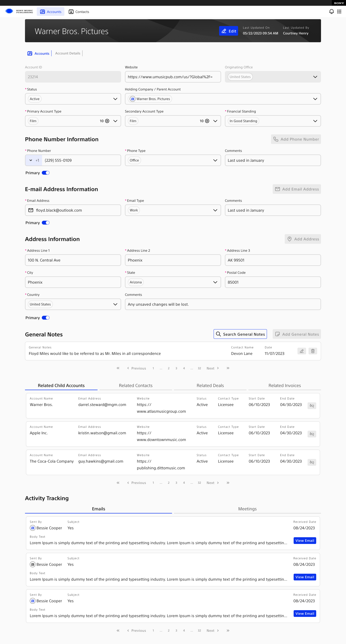Open the apps grid menu icon

[x=339, y=12]
